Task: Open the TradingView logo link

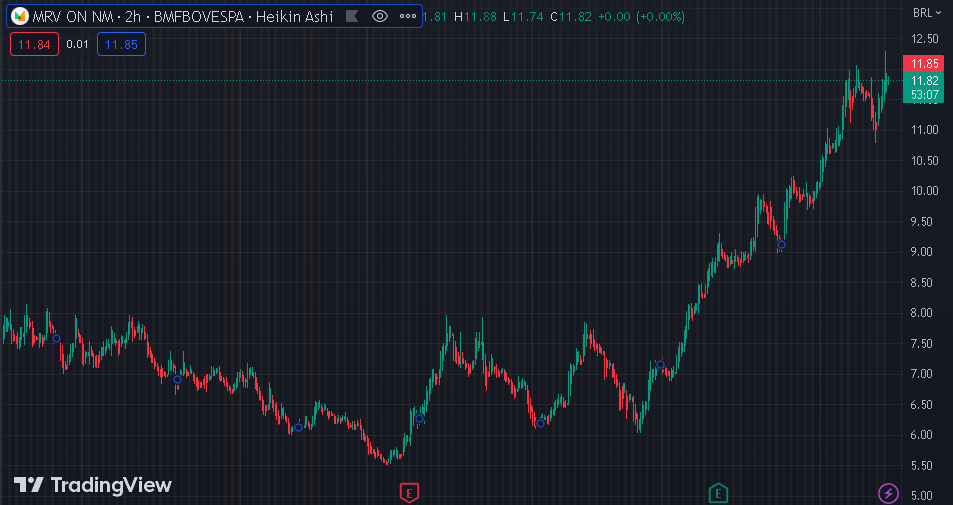Action: pyautogui.click(x=93, y=485)
